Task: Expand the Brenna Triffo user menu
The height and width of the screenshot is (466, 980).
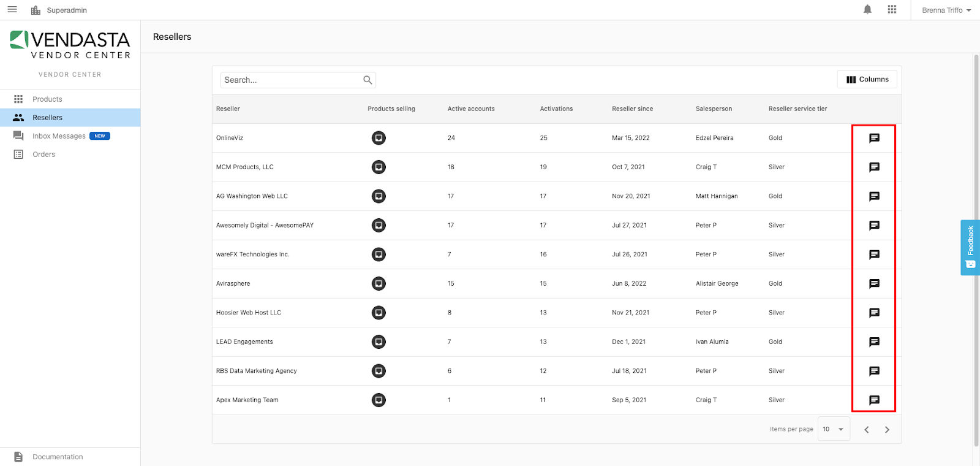Action: (946, 10)
